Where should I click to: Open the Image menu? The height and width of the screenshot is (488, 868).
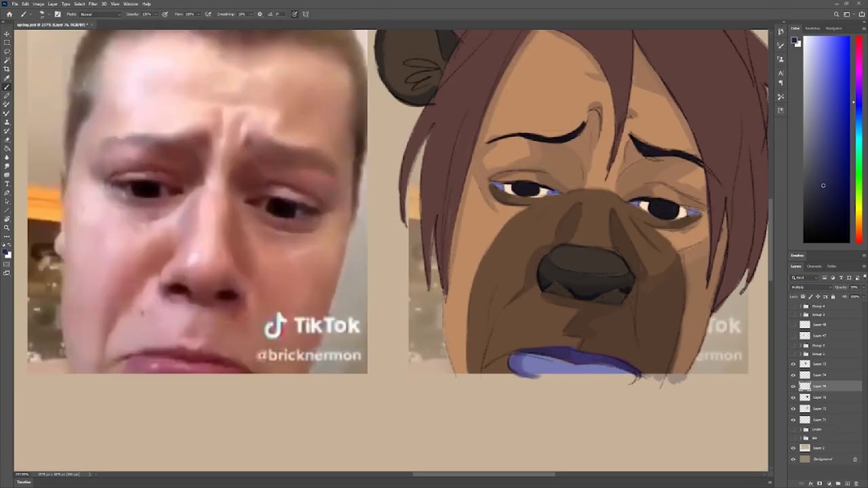pyautogui.click(x=39, y=4)
